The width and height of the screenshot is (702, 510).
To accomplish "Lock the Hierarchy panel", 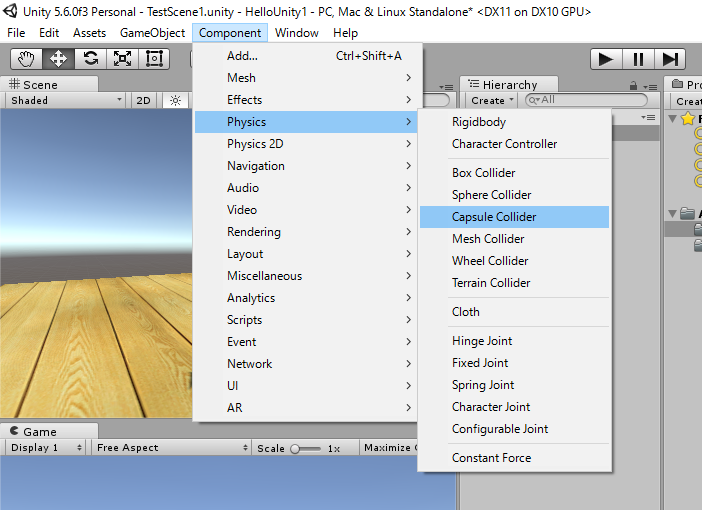I will pyautogui.click(x=633, y=86).
